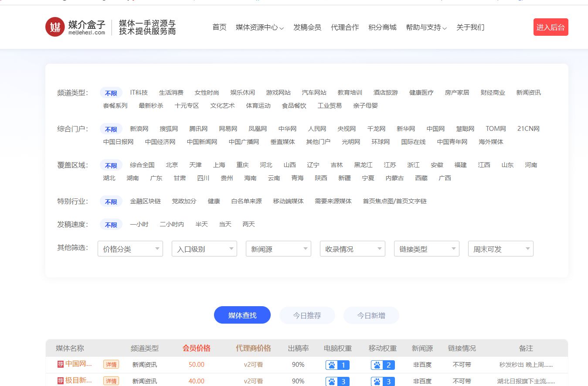Click the 荐 badge beside 极目新 row
This screenshot has width=588, height=386.
pos(61,381)
